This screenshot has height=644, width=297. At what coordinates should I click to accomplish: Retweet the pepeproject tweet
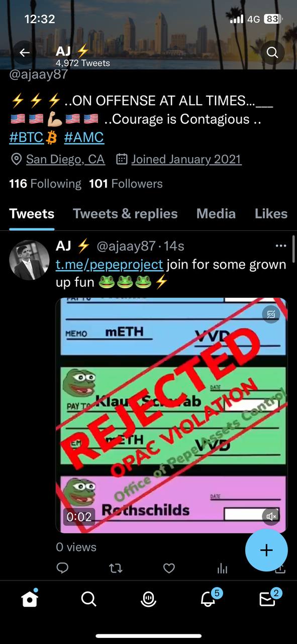(116, 569)
